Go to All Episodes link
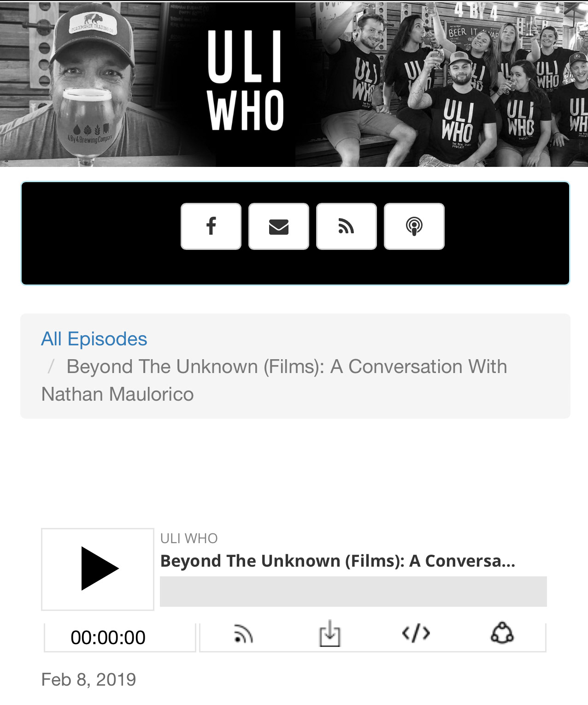This screenshot has height=705, width=588. [94, 339]
